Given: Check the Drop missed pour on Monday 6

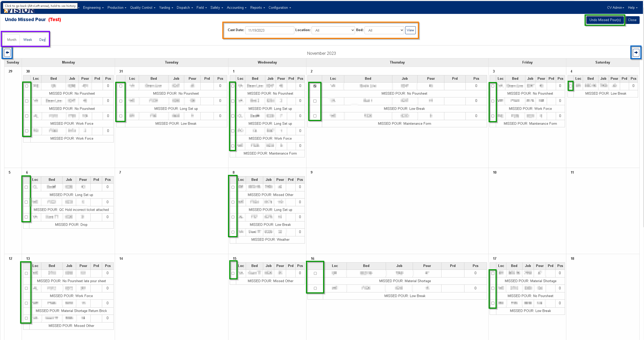Looking at the screenshot, I should point(26,217).
